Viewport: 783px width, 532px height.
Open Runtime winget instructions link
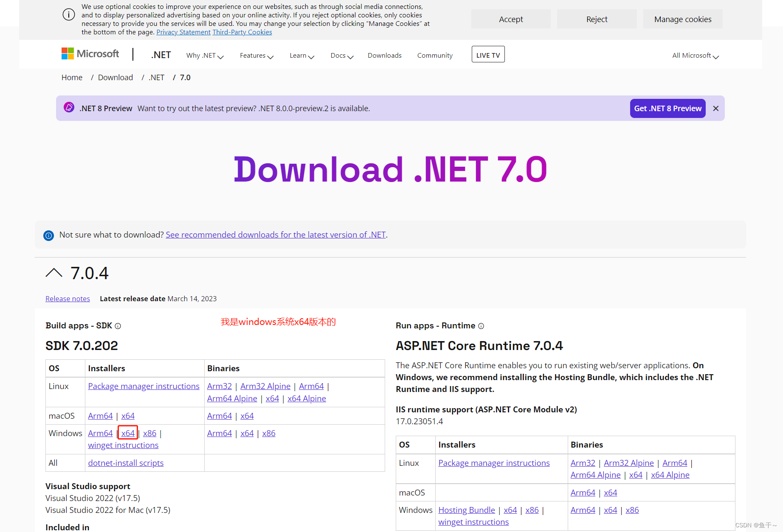pos(473,522)
